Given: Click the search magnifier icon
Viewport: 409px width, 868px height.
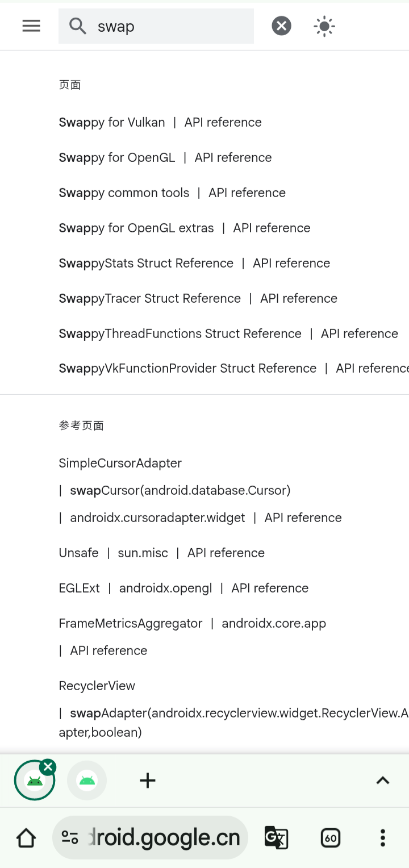Looking at the screenshot, I should click(x=78, y=26).
